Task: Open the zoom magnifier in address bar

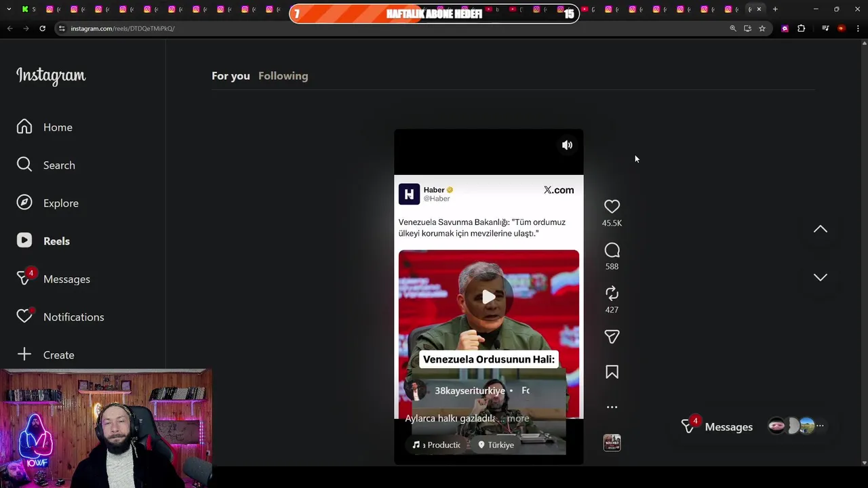Action: [732, 28]
